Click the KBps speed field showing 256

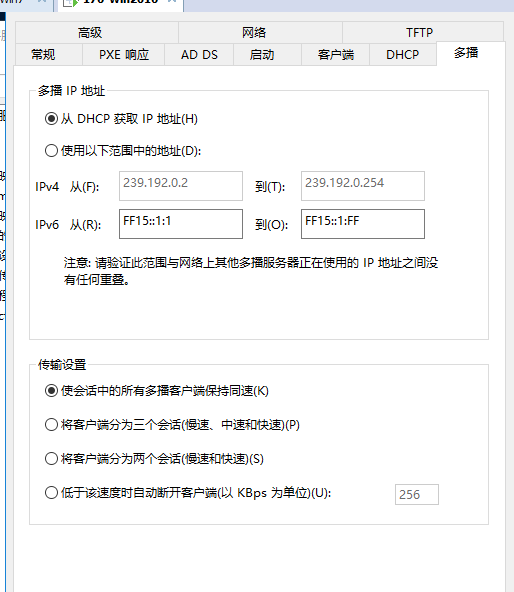(x=417, y=494)
